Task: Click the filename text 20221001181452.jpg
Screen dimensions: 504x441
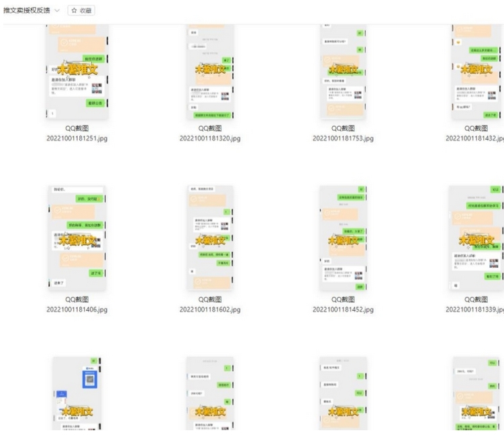Action: pyautogui.click(x=343, y=309)
